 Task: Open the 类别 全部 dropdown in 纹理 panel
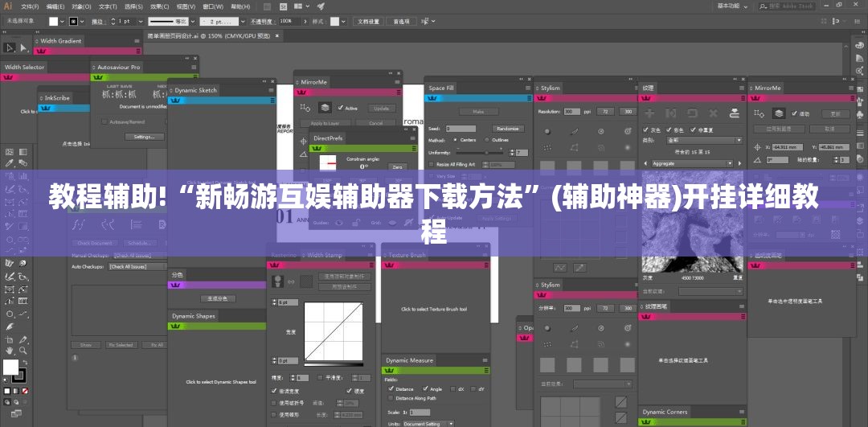703,141
